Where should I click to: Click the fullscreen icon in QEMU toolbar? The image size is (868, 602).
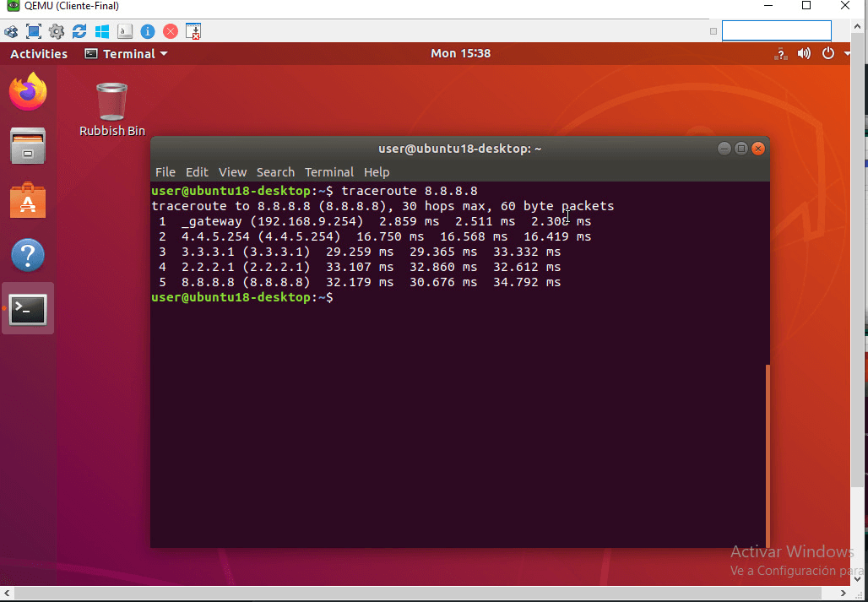tap(34, 31)
